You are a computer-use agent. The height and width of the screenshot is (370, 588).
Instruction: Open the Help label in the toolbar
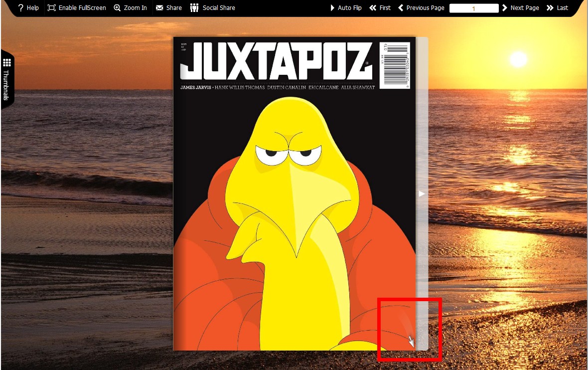tap(32, 8)
